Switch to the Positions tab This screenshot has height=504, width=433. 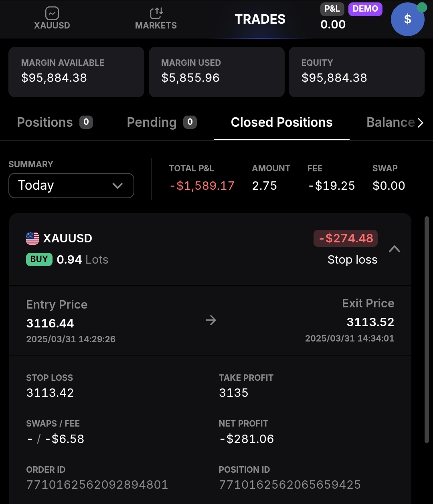[x=55, y=122]
